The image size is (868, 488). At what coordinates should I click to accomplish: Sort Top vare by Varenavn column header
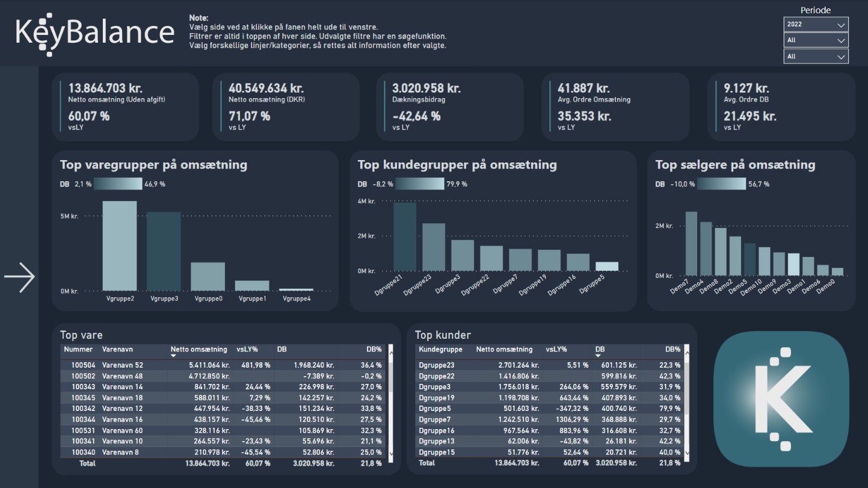(118, 349)
